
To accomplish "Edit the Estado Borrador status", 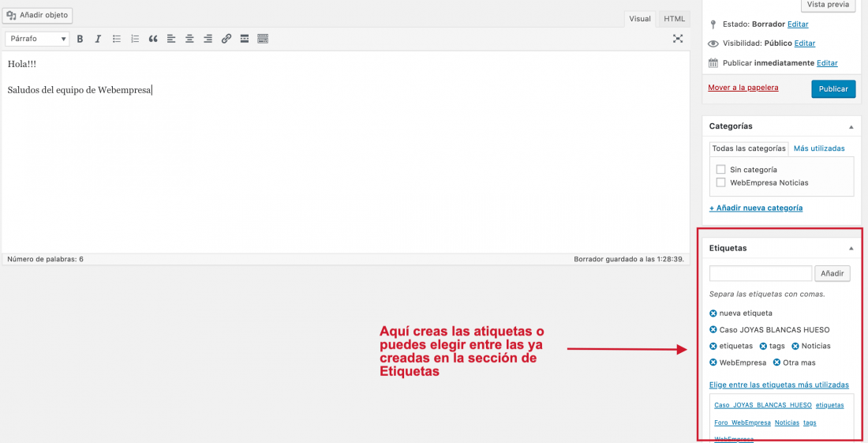I will pos(798,24).
